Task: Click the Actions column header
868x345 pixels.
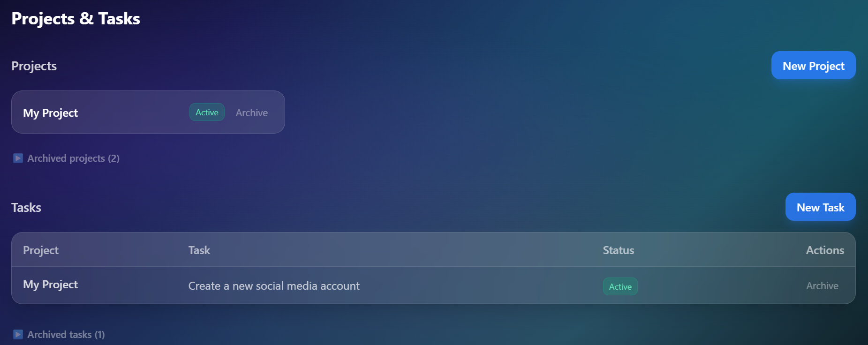Action: click(x=825, y=250)
